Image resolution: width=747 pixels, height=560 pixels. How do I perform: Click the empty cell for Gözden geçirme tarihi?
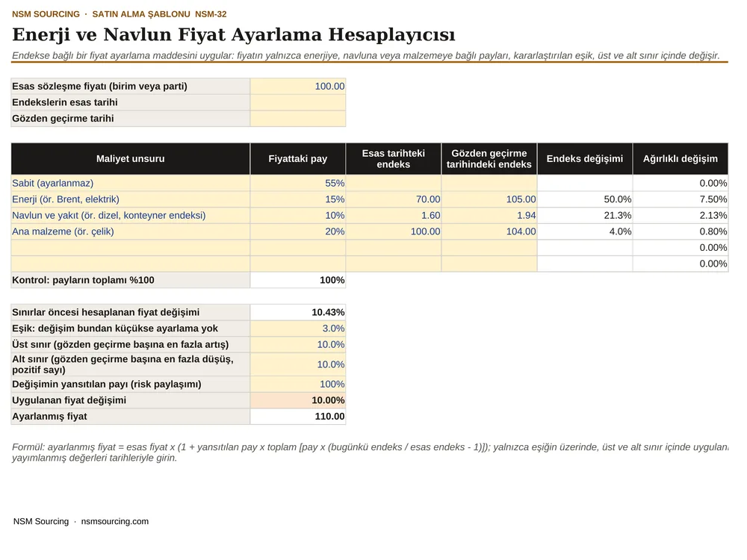298,119
